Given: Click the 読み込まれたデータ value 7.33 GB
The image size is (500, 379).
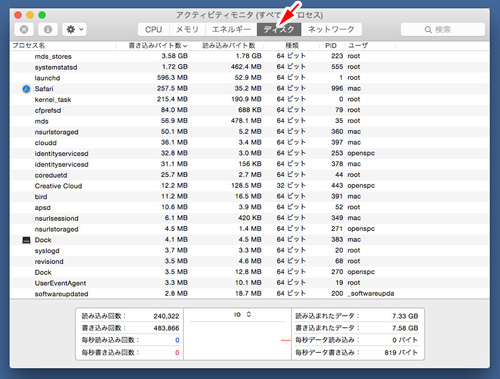Looking at the screenshot, I should pos(405,316).
